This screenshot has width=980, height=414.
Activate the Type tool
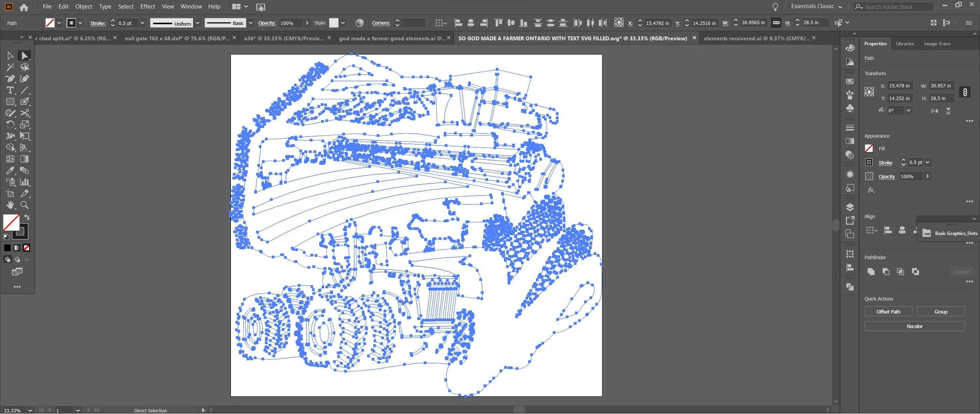tap(10, 90)
